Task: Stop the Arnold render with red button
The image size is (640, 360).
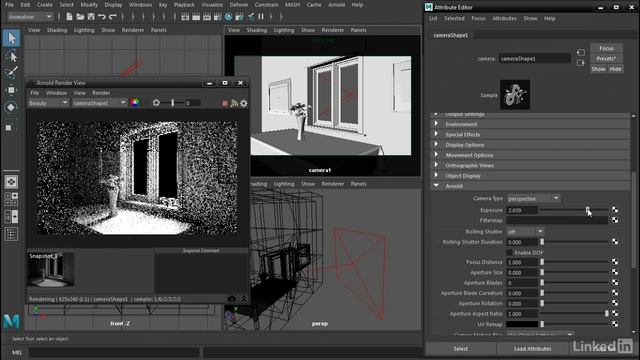Action: coord(224,104)
